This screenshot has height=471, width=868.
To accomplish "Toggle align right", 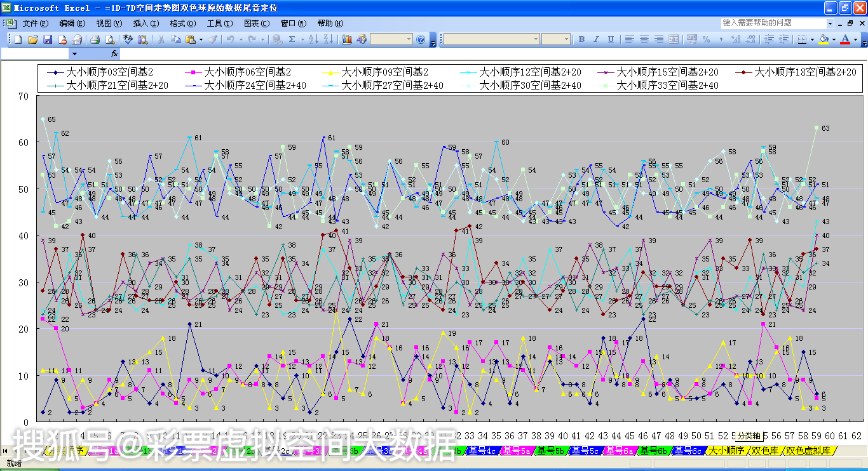I will [x=659, y=39].
